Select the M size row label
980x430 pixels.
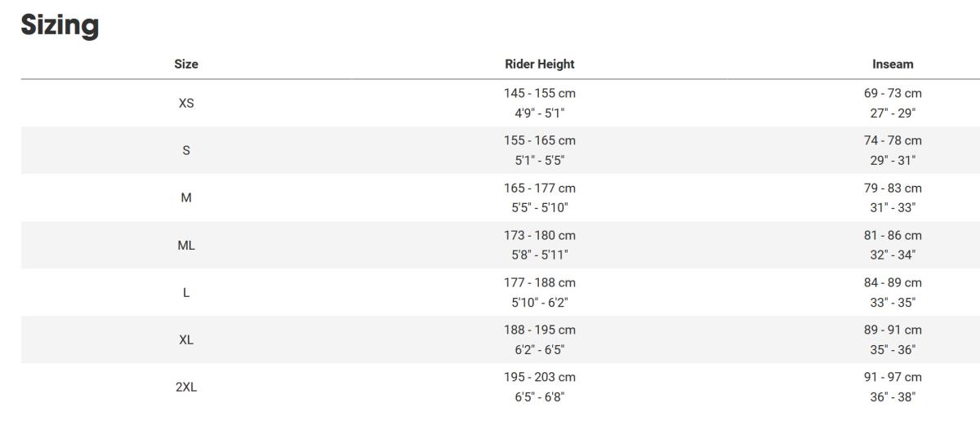pyautogui.click(x=186, y=198)
